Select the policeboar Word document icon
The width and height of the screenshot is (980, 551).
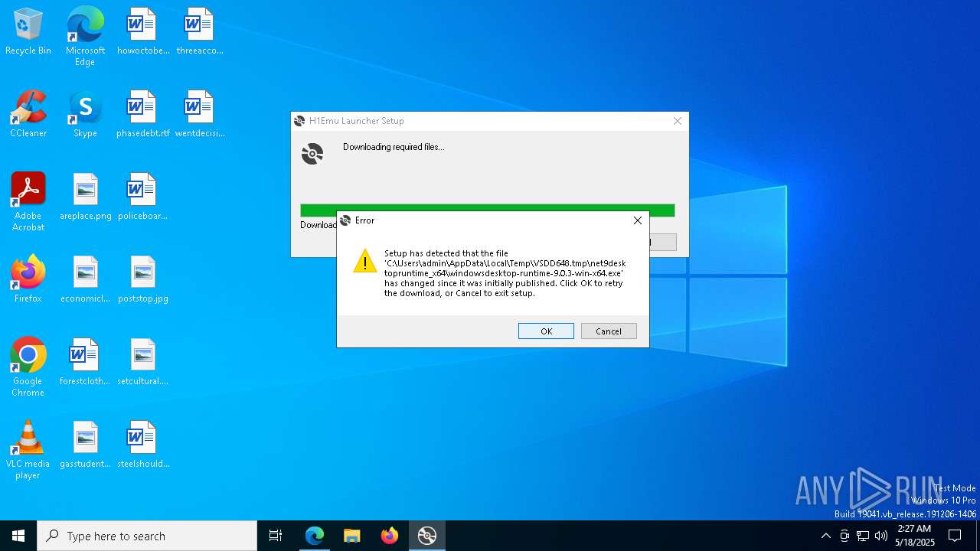point(142,197)
